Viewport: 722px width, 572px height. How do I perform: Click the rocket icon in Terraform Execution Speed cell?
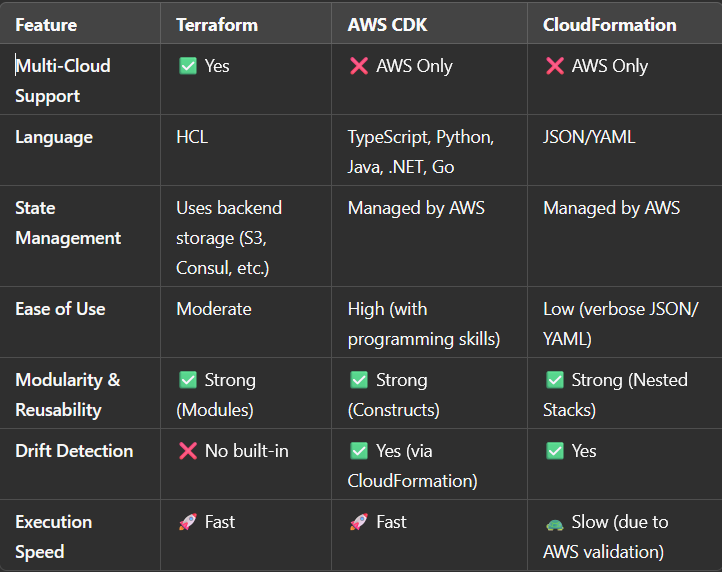(186, 522)
